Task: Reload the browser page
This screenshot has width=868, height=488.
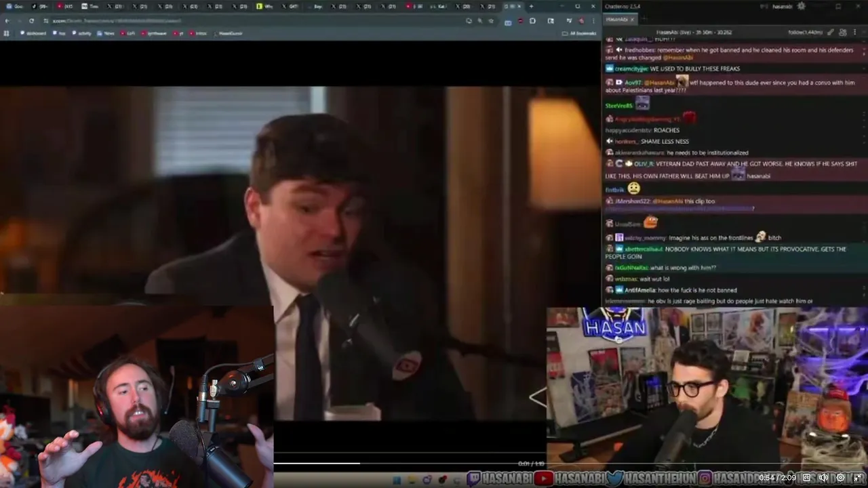Action: (x=31, y=21)
